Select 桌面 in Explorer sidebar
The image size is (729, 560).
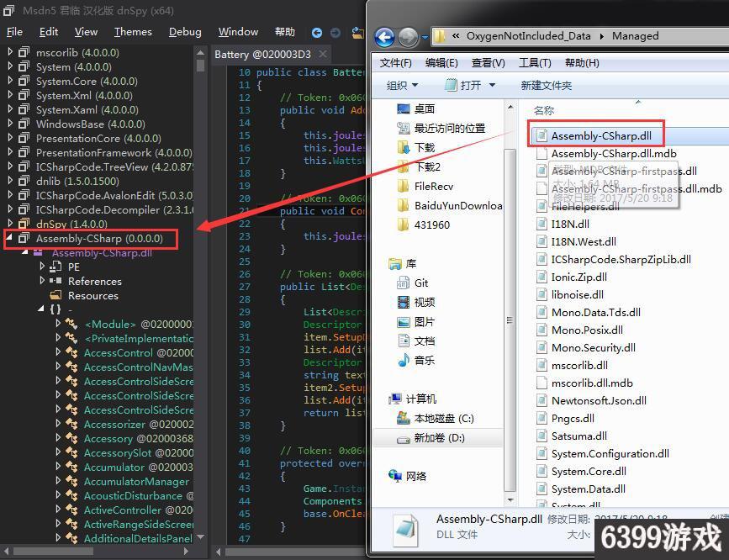tap(416, 108)
